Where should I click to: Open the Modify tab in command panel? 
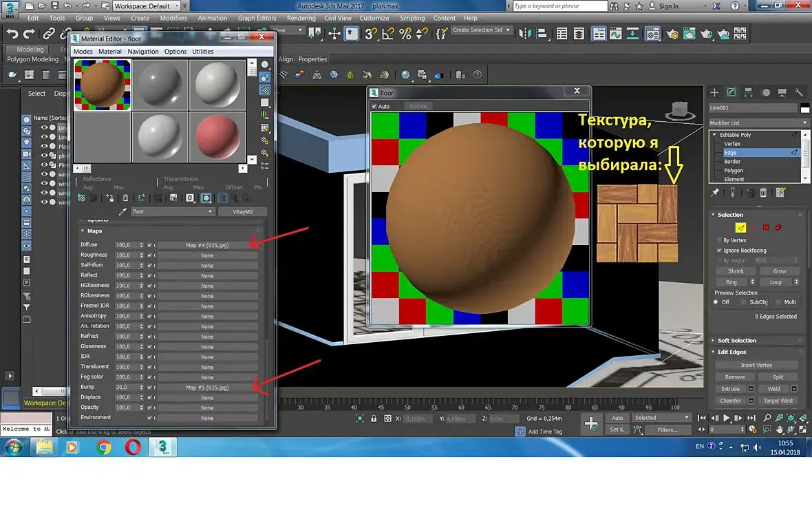731,92
